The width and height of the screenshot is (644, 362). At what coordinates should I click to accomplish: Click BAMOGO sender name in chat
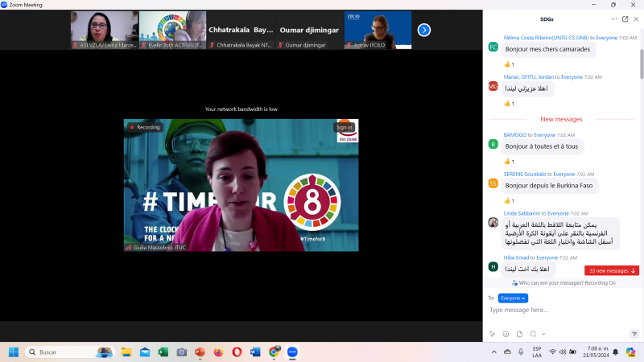coord(515,134)
